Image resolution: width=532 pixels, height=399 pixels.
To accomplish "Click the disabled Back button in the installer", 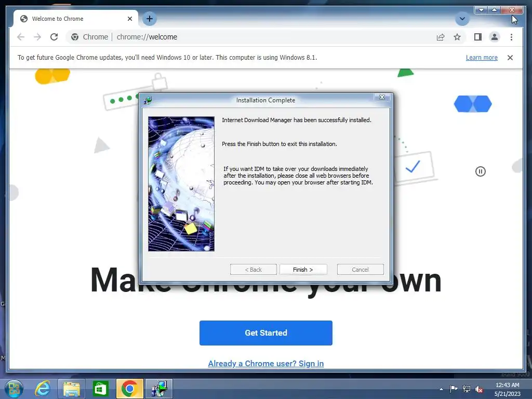I will (x=253, y=270).
